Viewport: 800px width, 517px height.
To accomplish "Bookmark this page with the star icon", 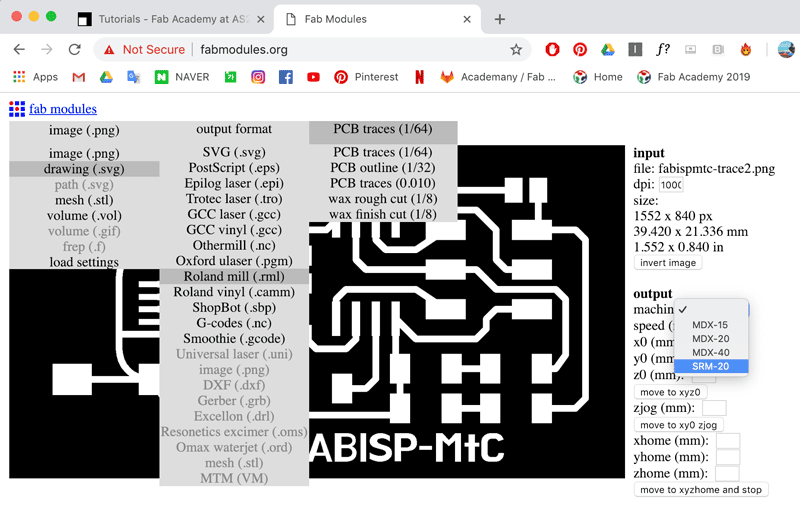I will [516, 50].
